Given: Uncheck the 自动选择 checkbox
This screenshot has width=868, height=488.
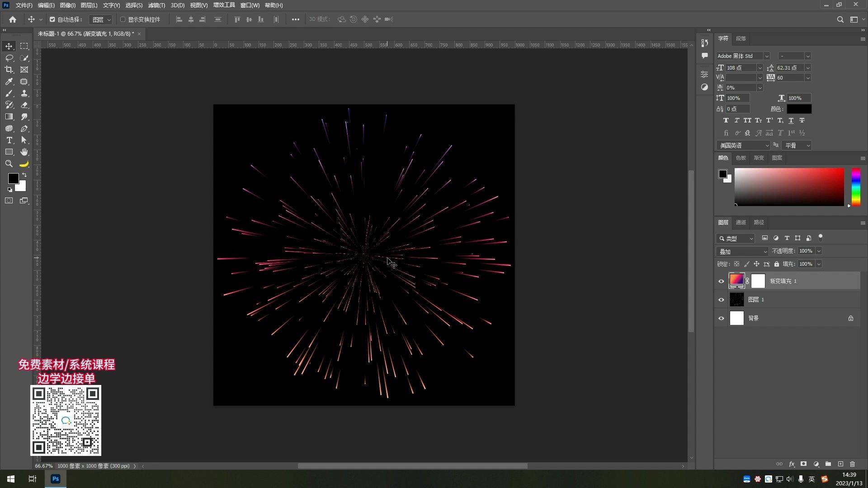Looking at the screenshot, I should tap(52, 19).
